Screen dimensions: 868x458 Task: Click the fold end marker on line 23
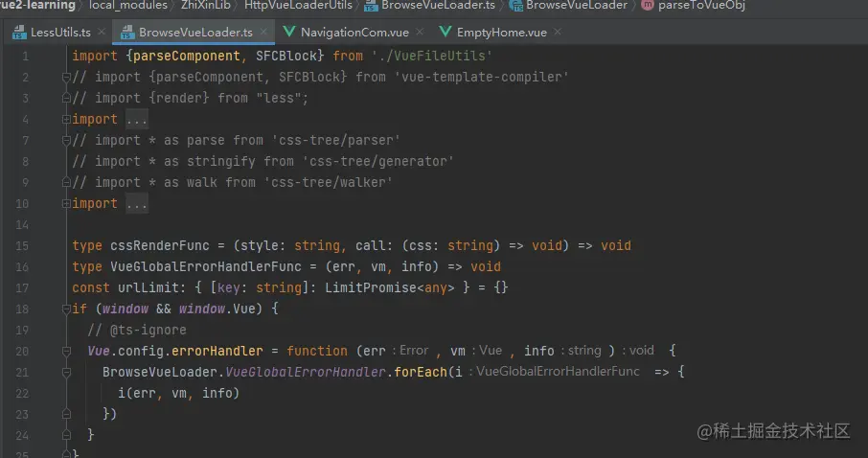66,414
